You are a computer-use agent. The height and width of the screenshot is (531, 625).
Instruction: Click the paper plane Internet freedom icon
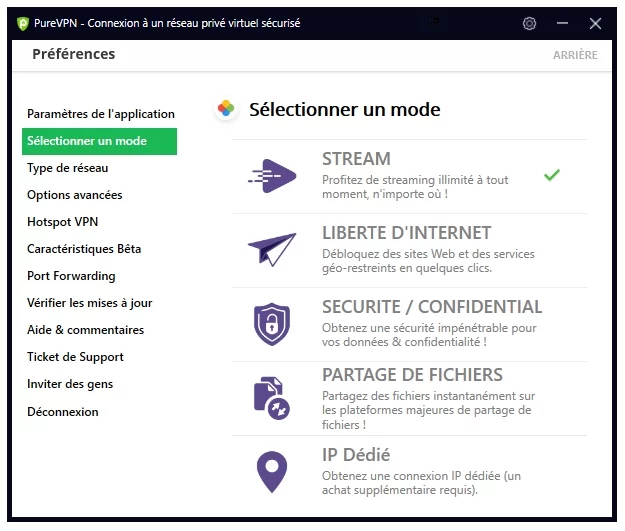click(x=272, y=250)
